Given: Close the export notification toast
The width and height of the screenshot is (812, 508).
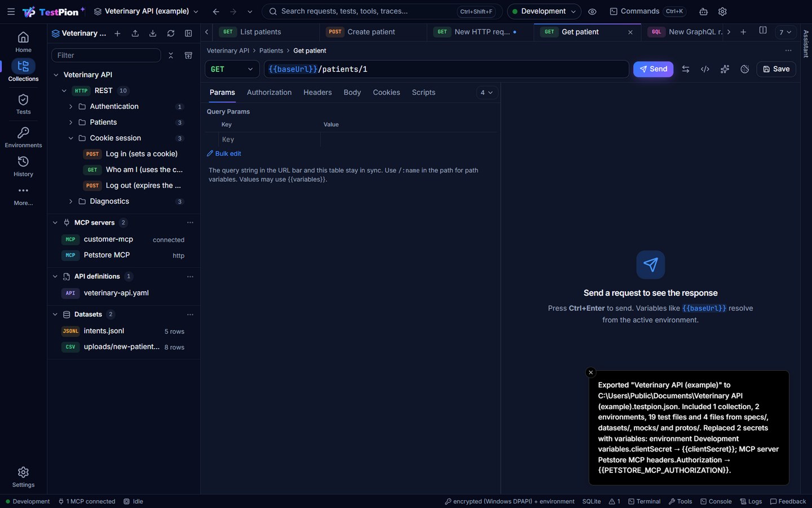Looking at the screenshot, I should (590, 373).
